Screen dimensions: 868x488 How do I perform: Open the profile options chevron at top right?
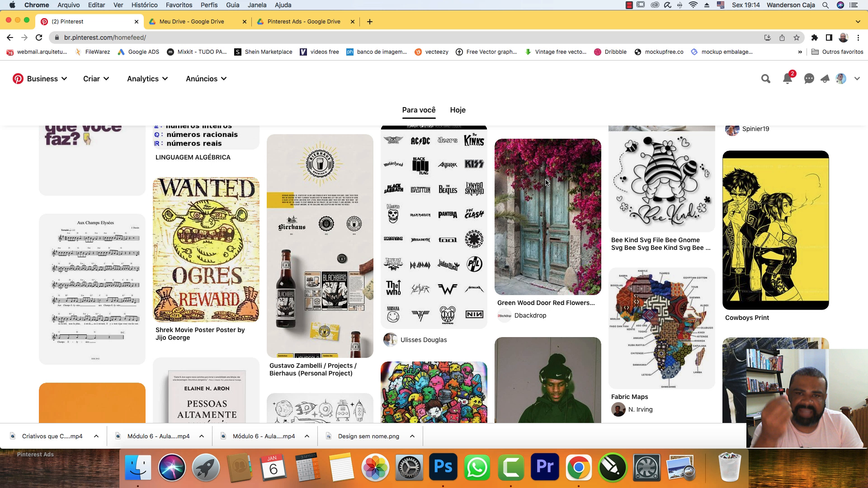coord(857,78)
